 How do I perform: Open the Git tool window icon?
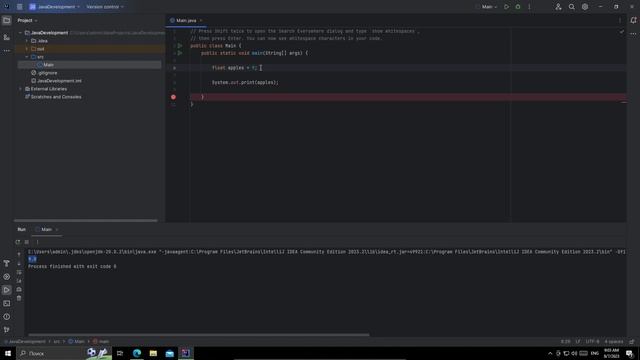(7, 329)
